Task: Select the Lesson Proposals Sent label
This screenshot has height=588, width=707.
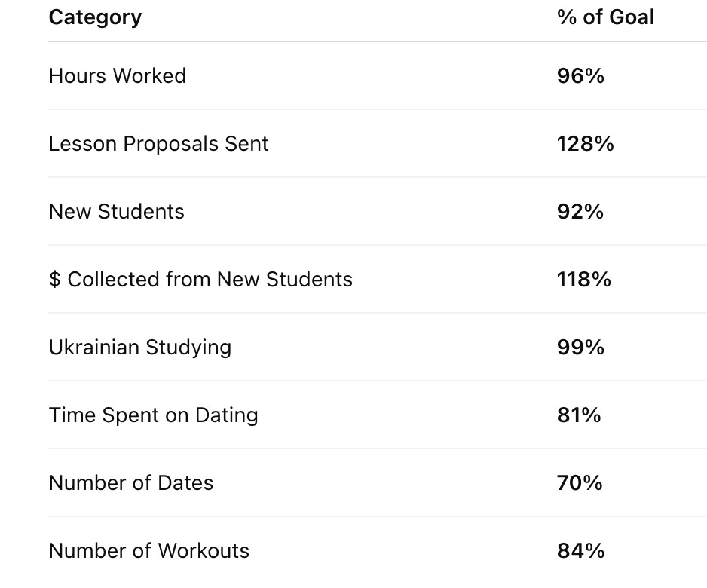Action: 158,144
